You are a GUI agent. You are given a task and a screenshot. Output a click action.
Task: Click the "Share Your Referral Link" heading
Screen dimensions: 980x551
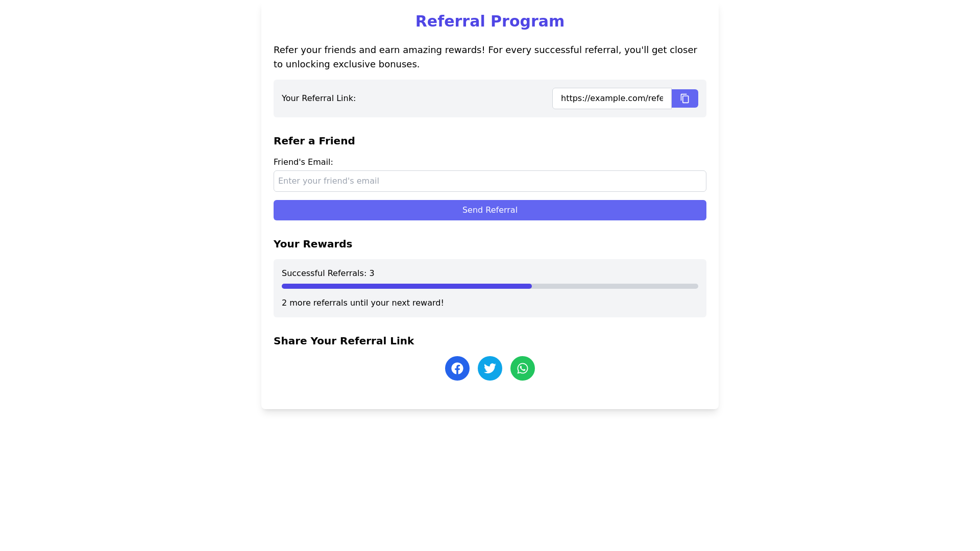[x=344, y=341]
